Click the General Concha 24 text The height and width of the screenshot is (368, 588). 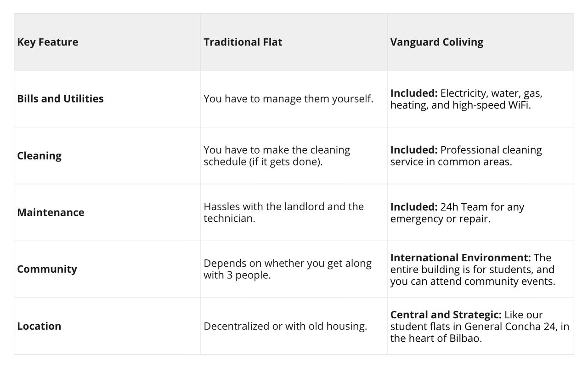(x=511, y=327)
